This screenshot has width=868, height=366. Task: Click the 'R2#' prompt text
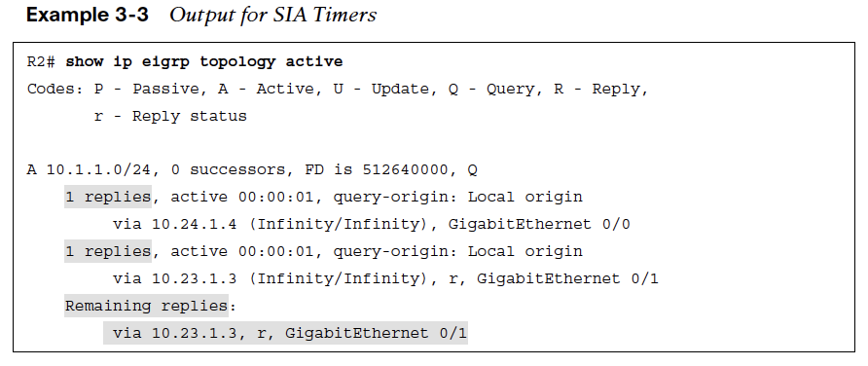point(41,61)
